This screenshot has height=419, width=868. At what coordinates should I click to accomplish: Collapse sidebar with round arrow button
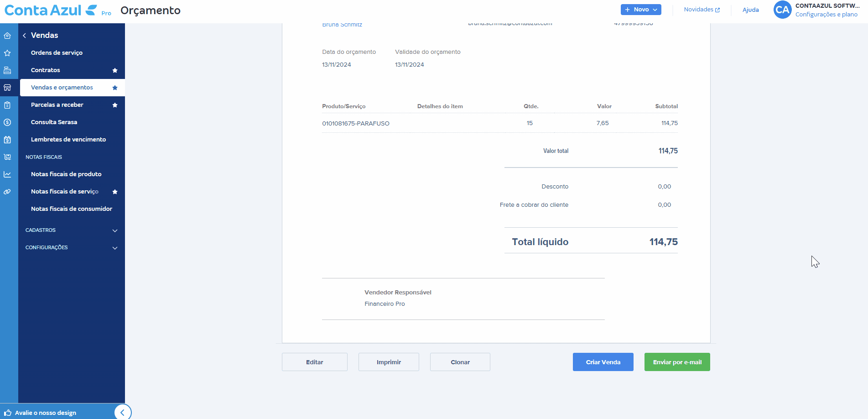(122, 413)
